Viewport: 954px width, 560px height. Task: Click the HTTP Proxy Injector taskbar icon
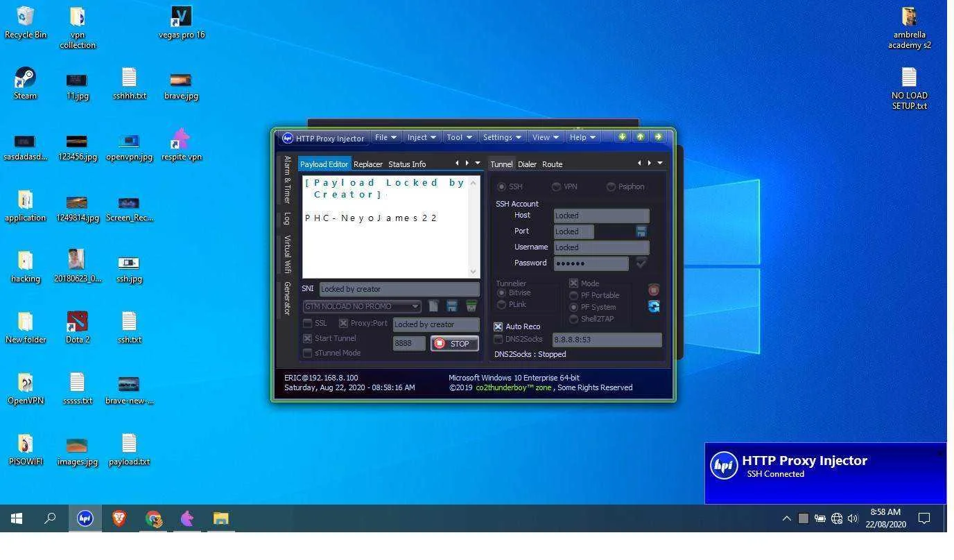click(x=85, y=518)
